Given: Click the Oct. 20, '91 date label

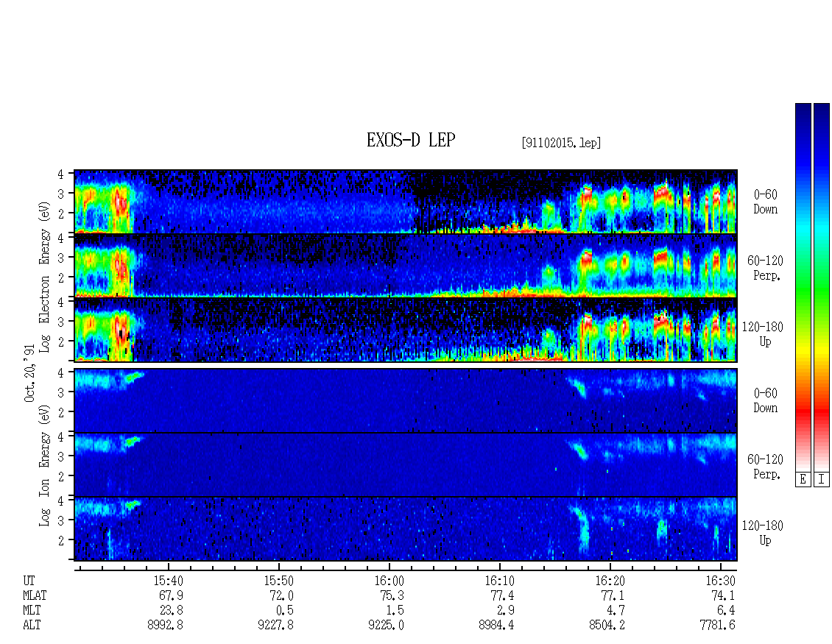Looking at the screenshot, I should click(29, 373).
